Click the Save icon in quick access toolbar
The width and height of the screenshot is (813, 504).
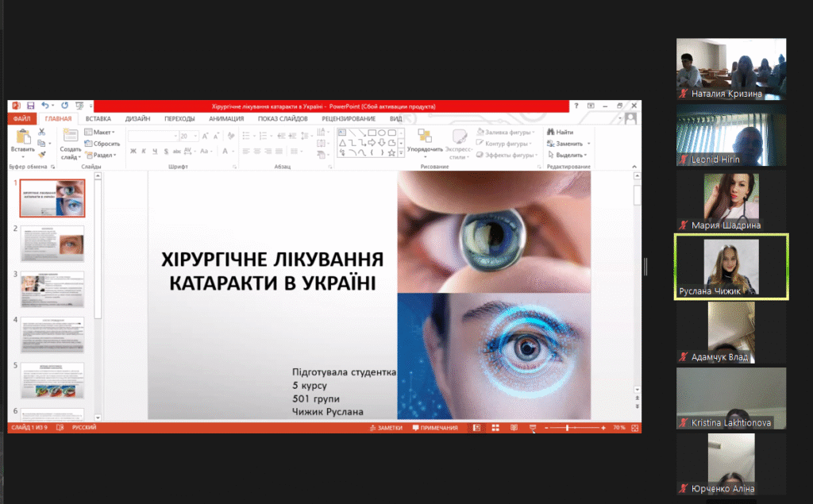tap(31, 106)
